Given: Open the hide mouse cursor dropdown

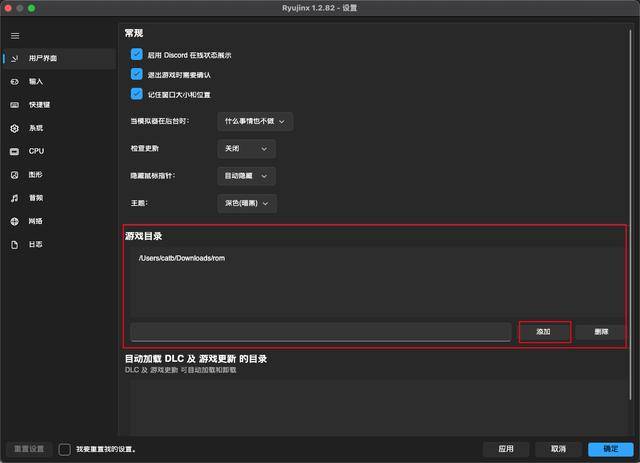Looking at the screenshot, I should (x=247, y=176).
